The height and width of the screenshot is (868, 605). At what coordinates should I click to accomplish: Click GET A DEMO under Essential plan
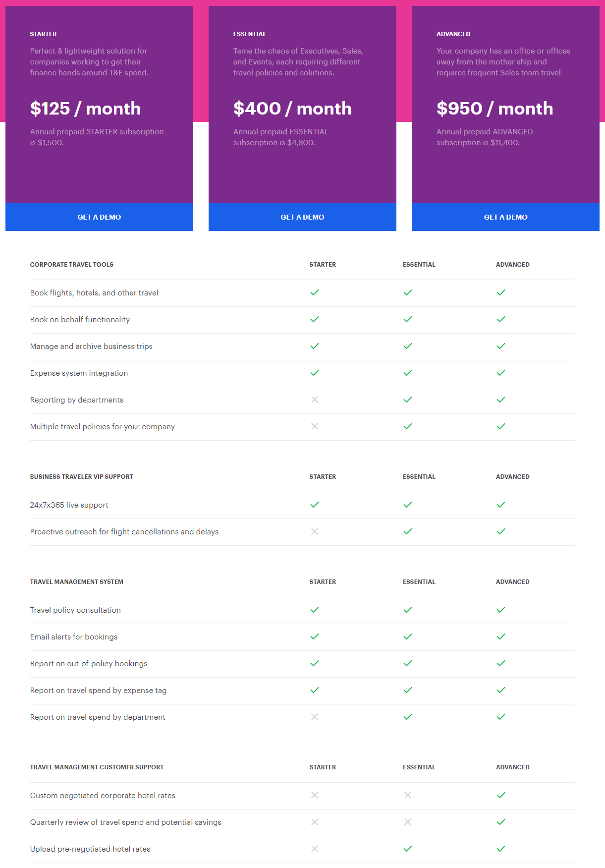[302, 217]
